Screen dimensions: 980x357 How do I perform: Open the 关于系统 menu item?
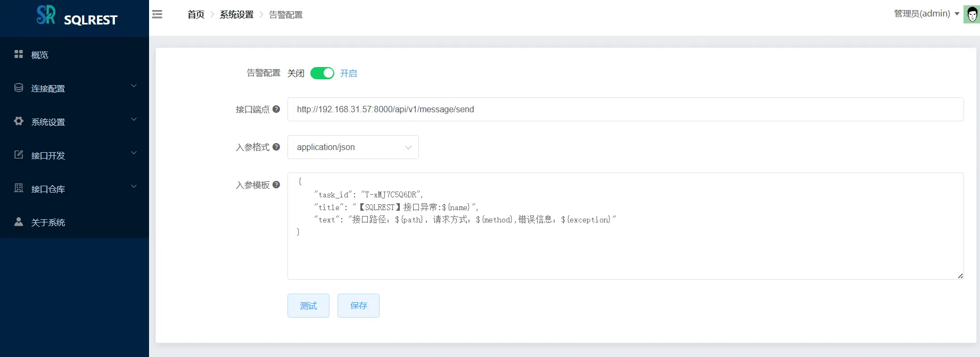(75, 222)
